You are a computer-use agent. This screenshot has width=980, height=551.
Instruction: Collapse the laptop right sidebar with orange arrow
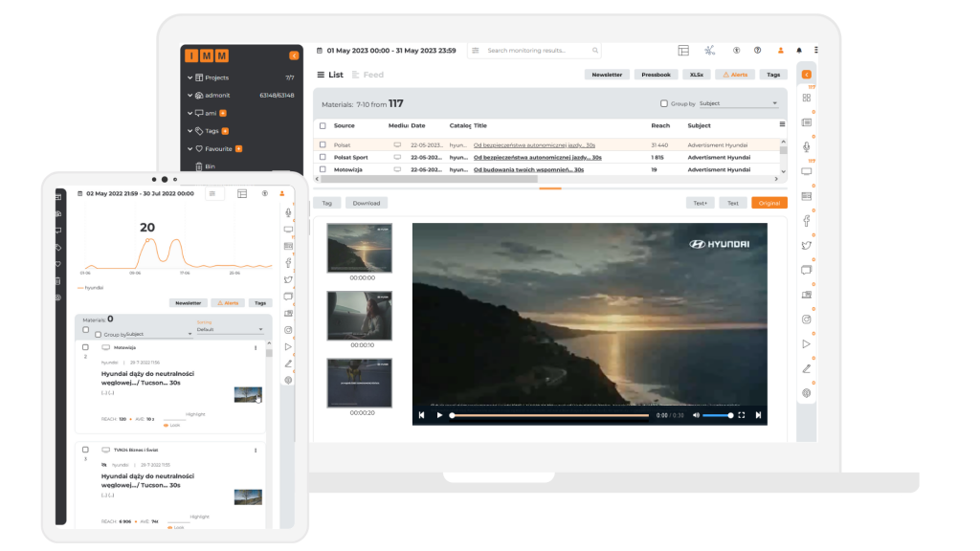806,75
